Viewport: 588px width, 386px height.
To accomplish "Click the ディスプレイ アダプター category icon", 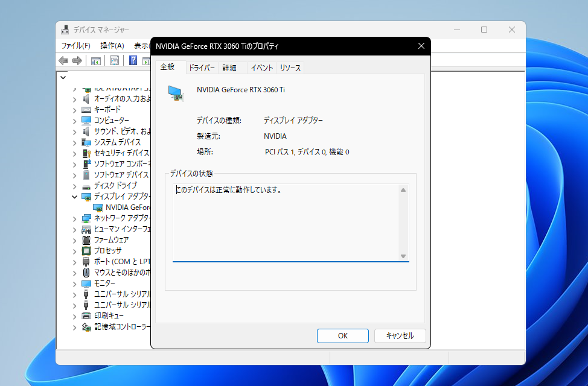I will [86, 197].
